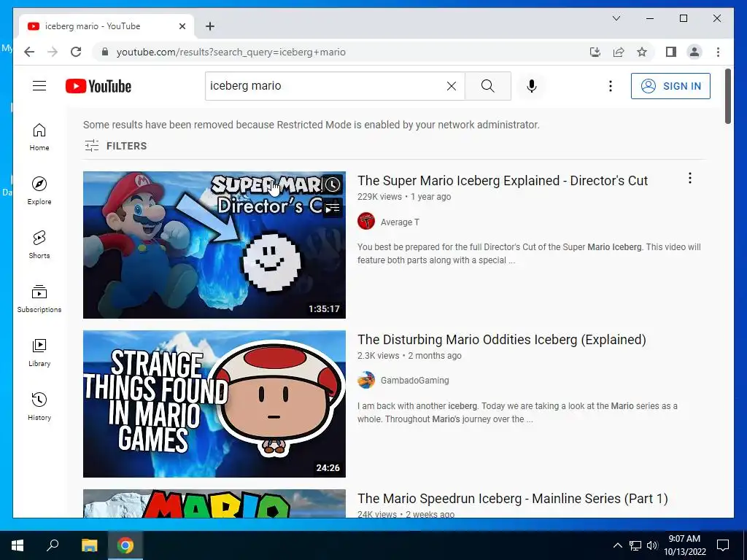This screenshot has width=747, height=560.
Task: Reload the page in Chrome
Action: click(76, 52)
